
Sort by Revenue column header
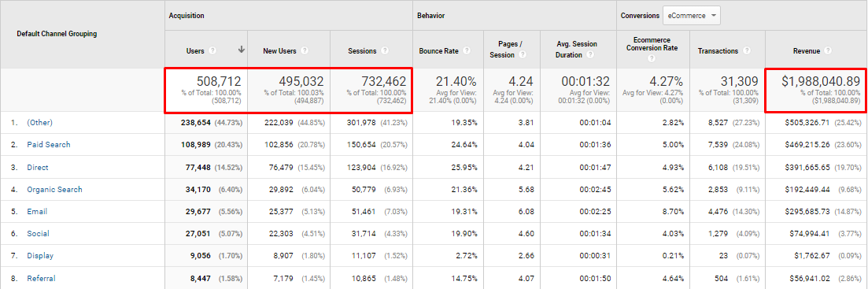(806, 51)
